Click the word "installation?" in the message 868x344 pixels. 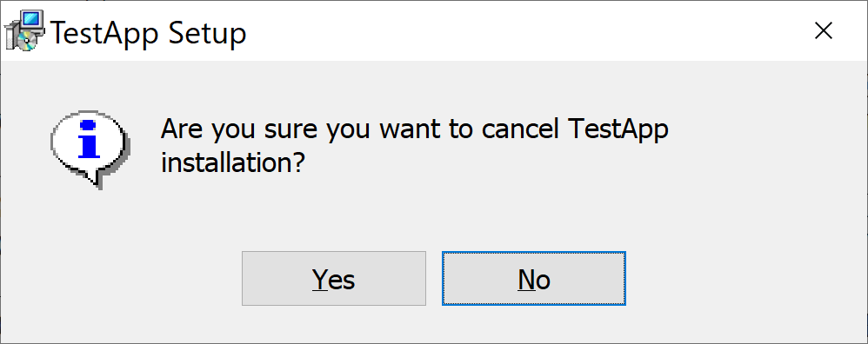(x=233, y=163)
